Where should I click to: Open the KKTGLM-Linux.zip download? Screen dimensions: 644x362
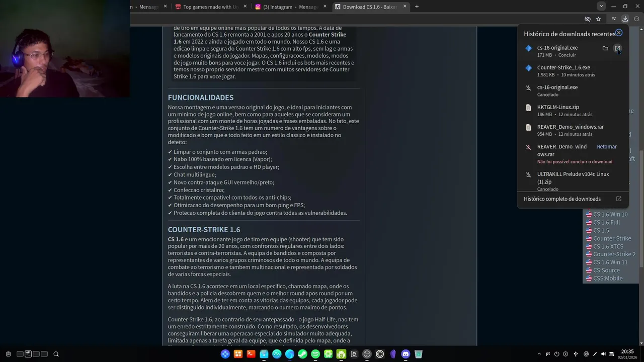(574, 111)
